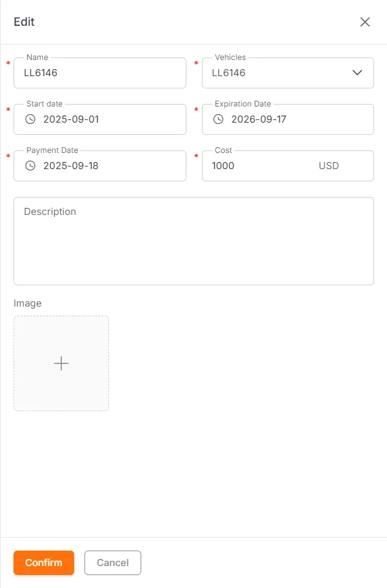Click the Edit dialog title
The image size is (387, 588).
[25, 21]
